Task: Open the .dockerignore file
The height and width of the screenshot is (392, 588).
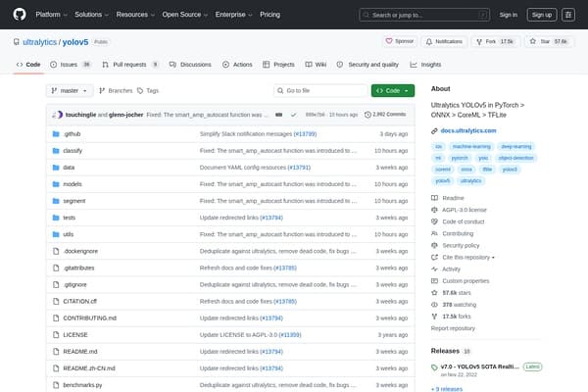Action: [x=80, y=251]
